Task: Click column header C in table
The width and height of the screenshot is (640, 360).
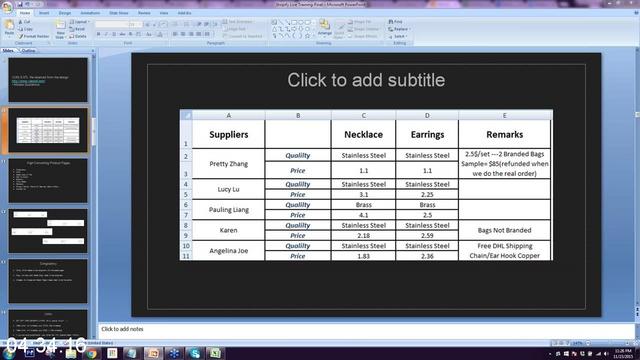Action: pyautogui.click(x=363, y=116)
